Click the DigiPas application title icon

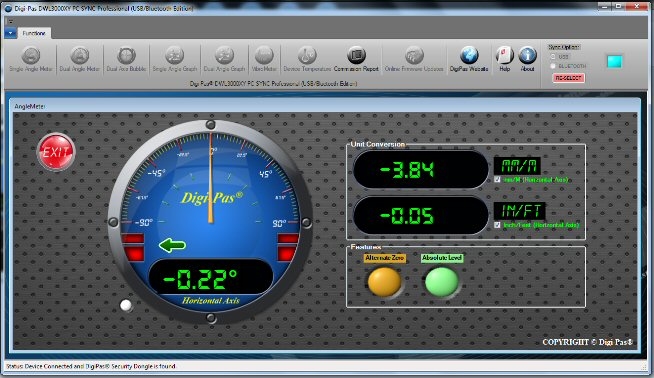(x=8, y=8)
